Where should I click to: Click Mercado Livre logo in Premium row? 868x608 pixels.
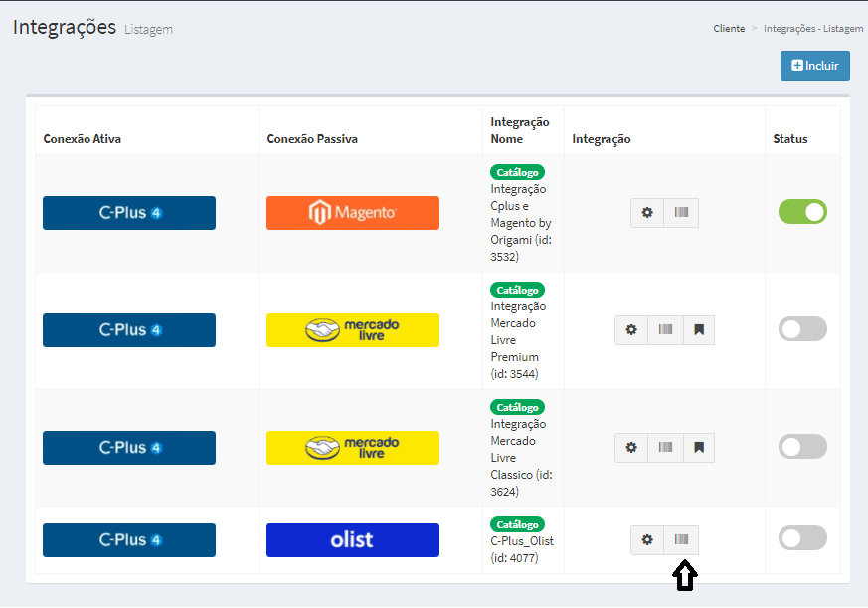coord(353,330)
